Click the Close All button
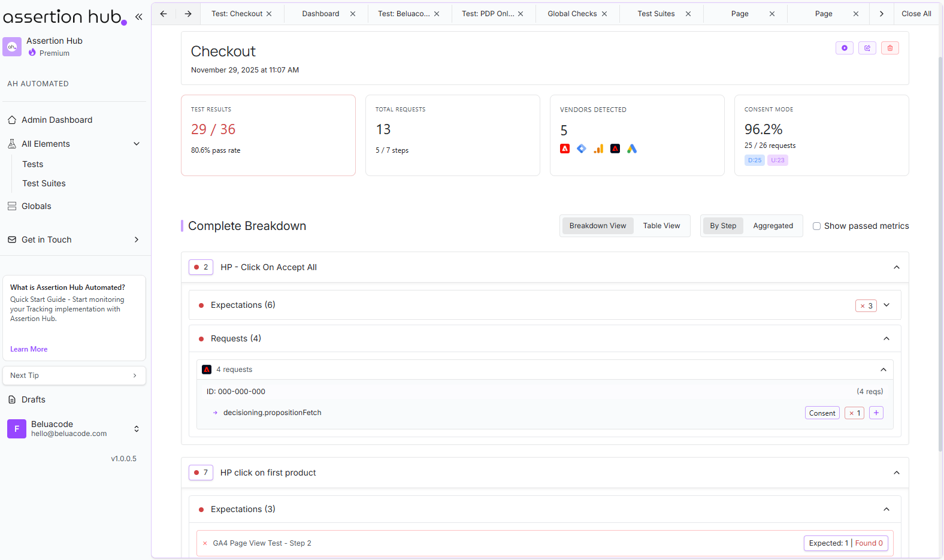944x560 pixels. (x=916, y=14)
